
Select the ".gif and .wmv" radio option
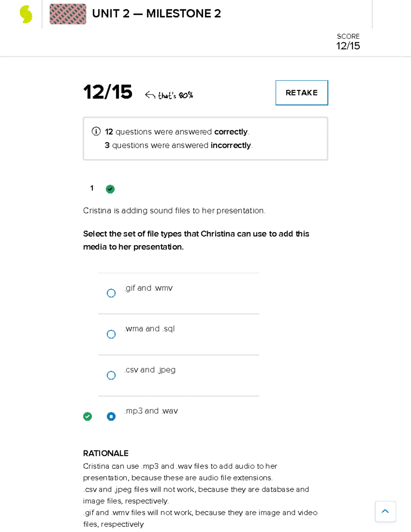point(111,293)
